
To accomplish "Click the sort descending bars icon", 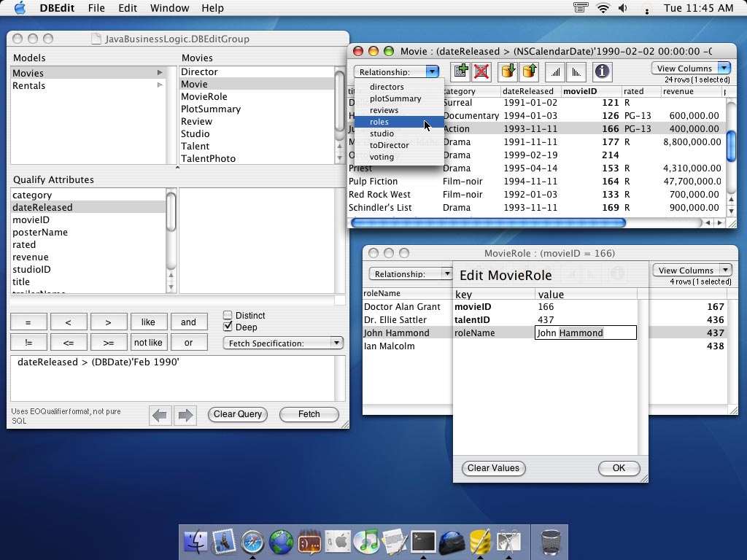I will (576, 71).
